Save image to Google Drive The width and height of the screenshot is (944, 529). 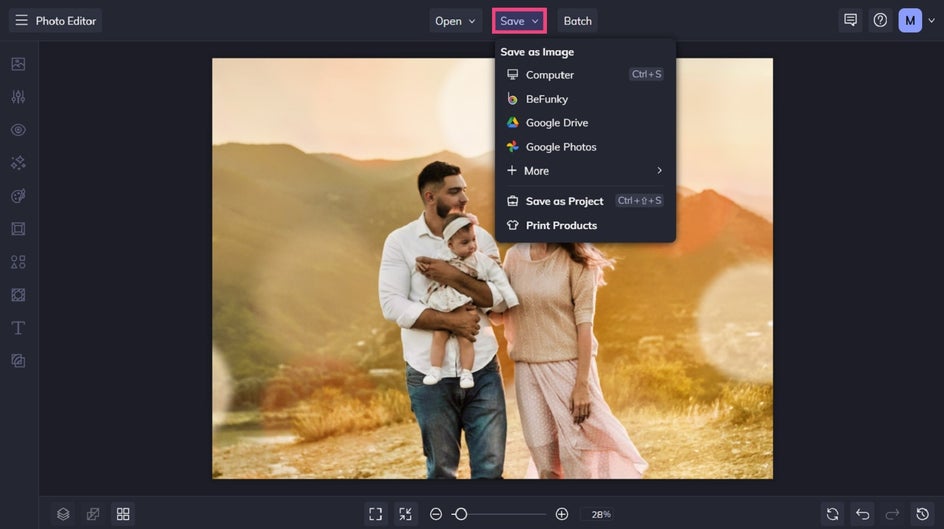pyautogui.click(x=585, y=123)
